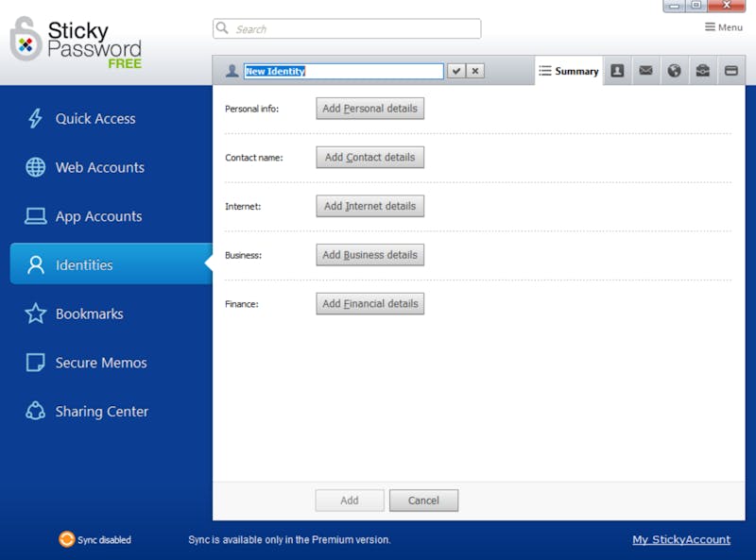Image resolution: width=756 pixels, height=560 pixels.
Task: Go to Quick Access section
Action: (111, 119)
